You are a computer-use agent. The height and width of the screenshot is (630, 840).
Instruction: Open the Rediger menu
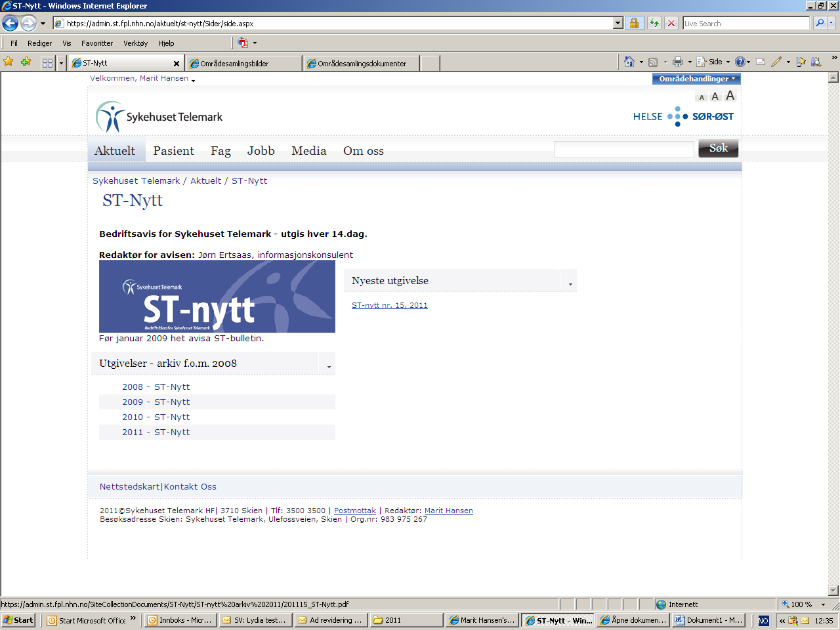pos(39,43)
